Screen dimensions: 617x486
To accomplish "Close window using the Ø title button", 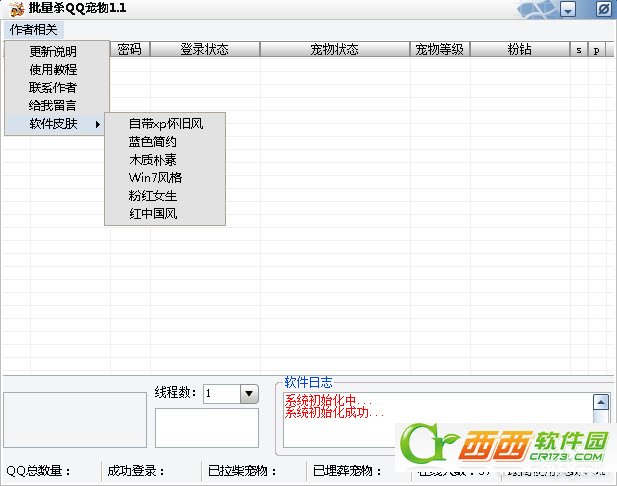I will 604,9.
